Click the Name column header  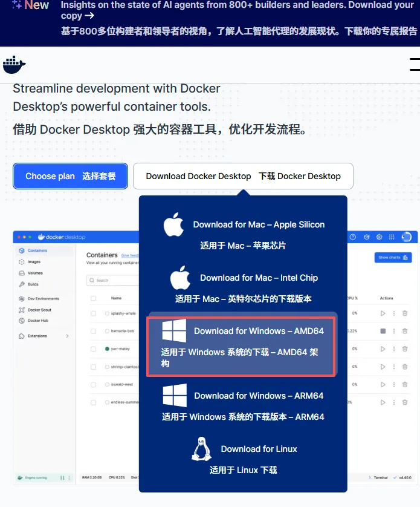coord(116,298)
